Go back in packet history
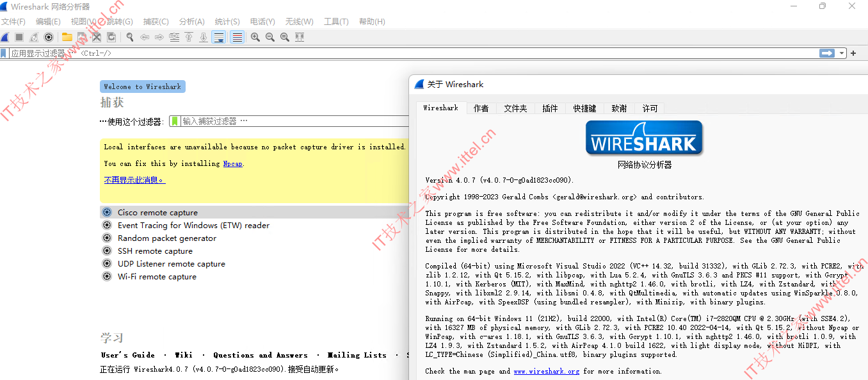Viewport: 868px width, 380px height. [x=145, y=37]
